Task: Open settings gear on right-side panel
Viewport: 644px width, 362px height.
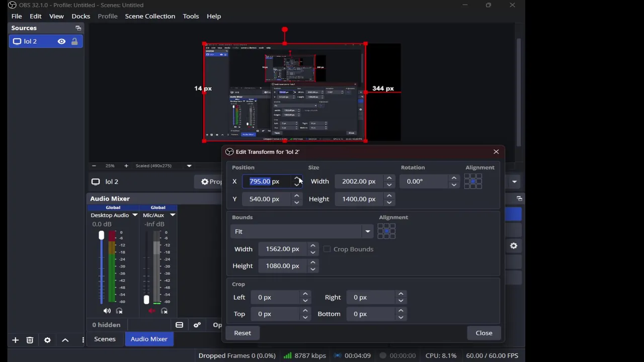Action: (514, 246)
